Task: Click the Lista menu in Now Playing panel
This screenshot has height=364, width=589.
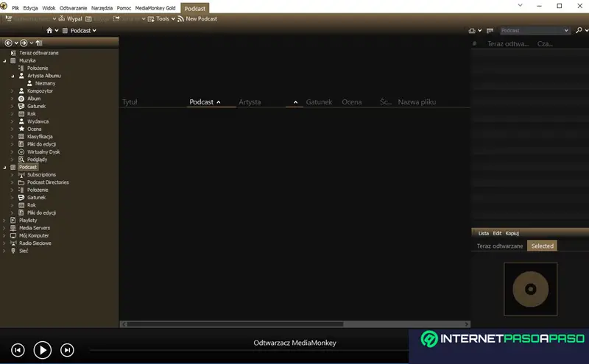Action: [484, 233]
